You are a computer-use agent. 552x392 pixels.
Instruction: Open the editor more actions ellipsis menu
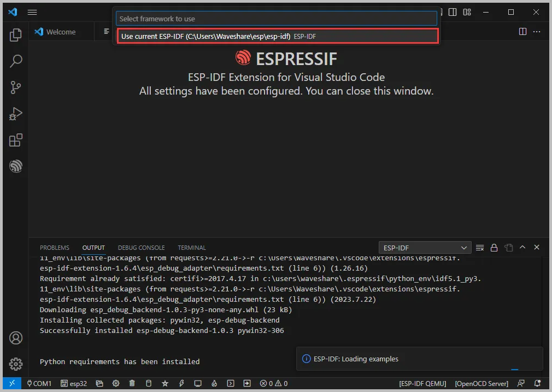point(537,31)
